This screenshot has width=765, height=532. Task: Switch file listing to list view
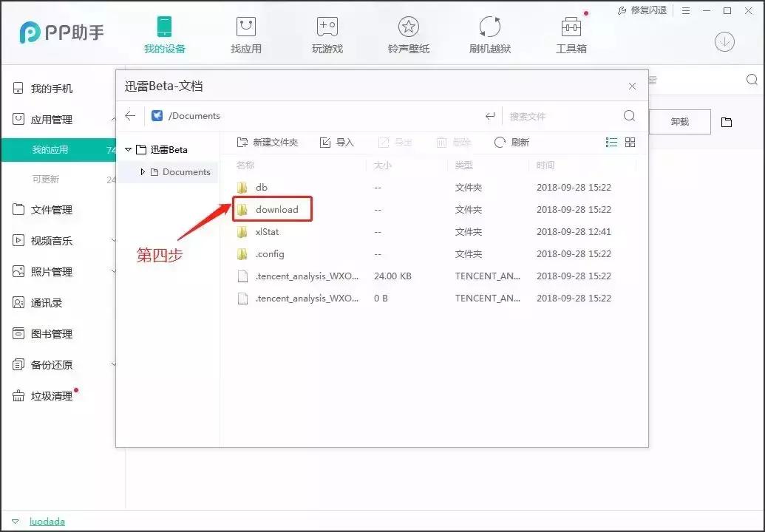pyautogui.click(x=611, y=142)
